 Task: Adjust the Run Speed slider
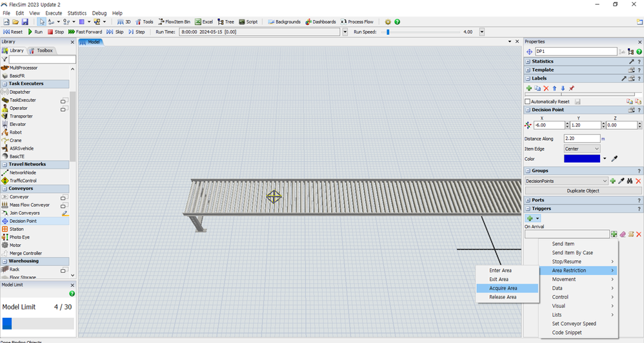pyautogui.click(x=388, y=32)
